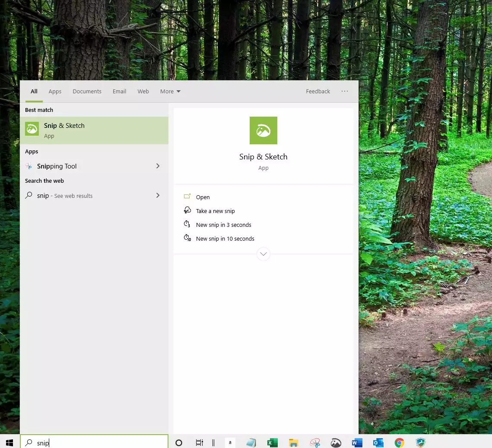Open Word from the taskbar
492x448 pixels.
pos(357,443)
